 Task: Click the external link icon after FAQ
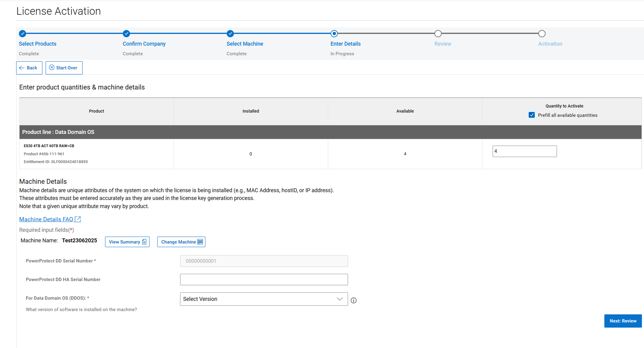(78, 219)
